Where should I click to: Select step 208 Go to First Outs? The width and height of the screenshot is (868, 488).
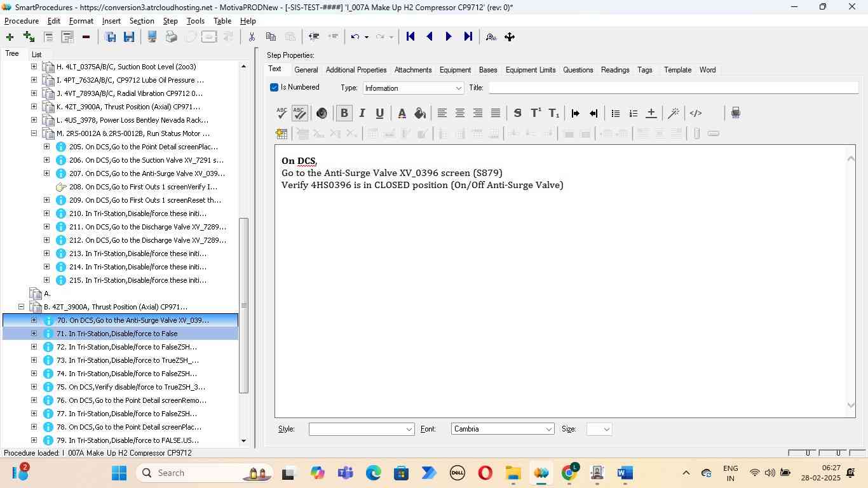pos(143,187)
